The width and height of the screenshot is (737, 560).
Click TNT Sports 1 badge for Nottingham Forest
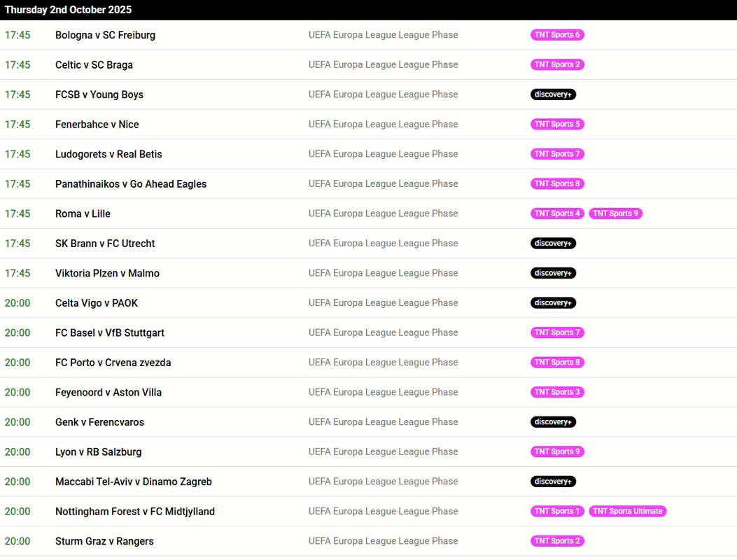pyautogui.click(x=557, y=511)
